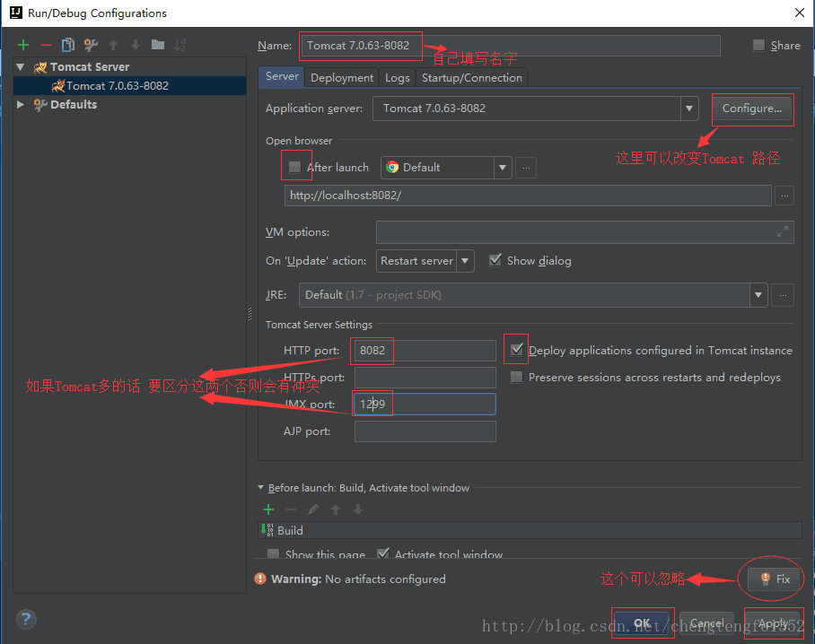Click the JMX port field
Screen dimensions: 815x644
click(425, 404)
